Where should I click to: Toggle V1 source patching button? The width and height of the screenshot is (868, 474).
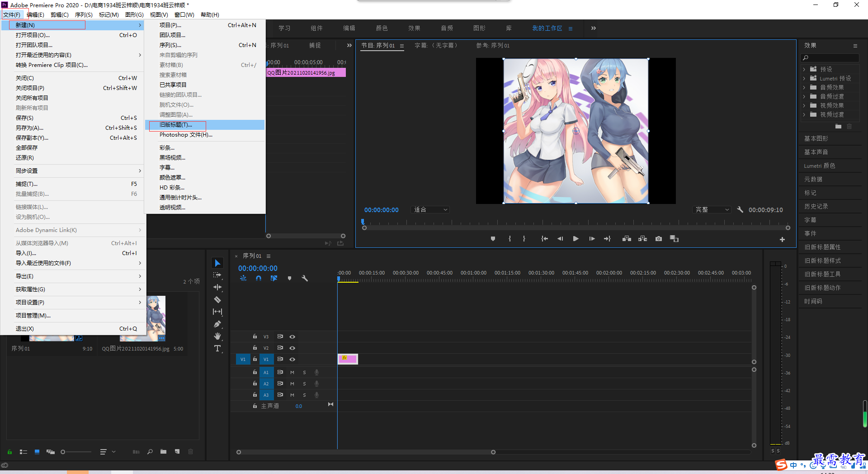point(243,359)
